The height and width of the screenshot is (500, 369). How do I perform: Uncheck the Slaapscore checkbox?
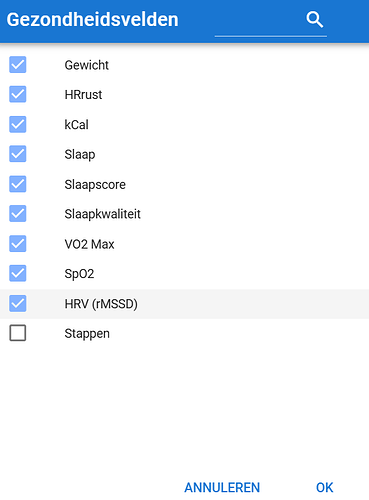point(18,184)
